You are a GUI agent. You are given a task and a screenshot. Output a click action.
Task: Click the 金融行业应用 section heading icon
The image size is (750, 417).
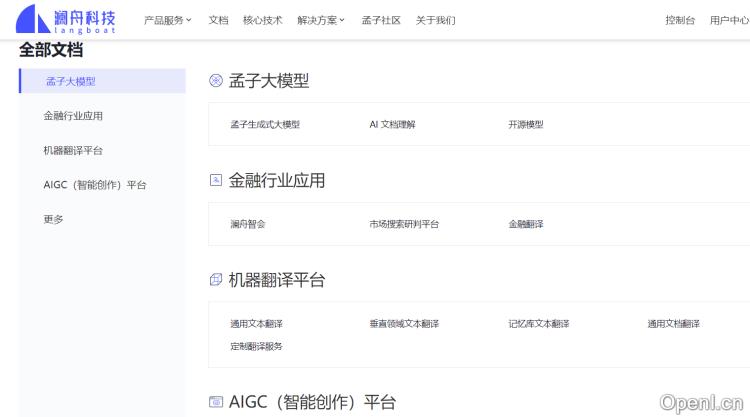[216, 181]
